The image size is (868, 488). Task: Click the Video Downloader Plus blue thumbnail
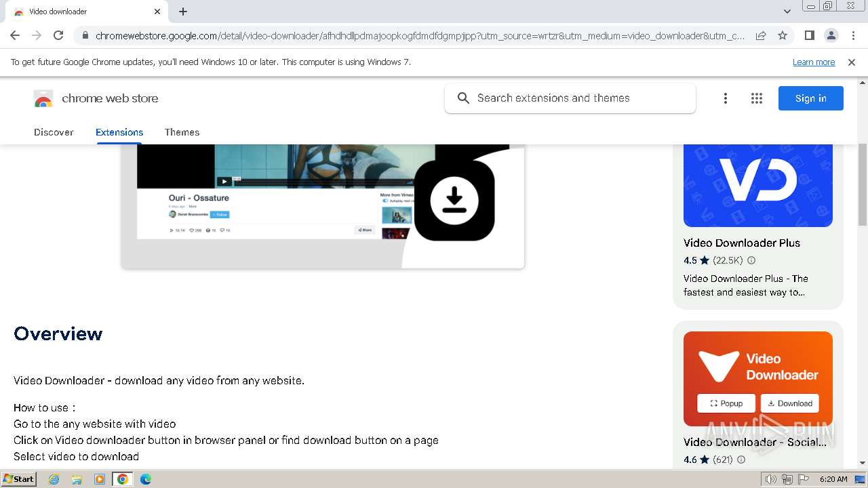pyautogui.click(x=758, y=185)
